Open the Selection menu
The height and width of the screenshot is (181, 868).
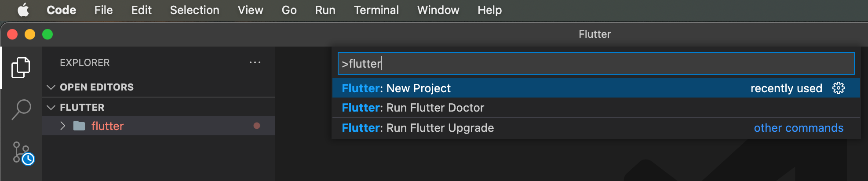pyautogui.click(x=194, y=10)
